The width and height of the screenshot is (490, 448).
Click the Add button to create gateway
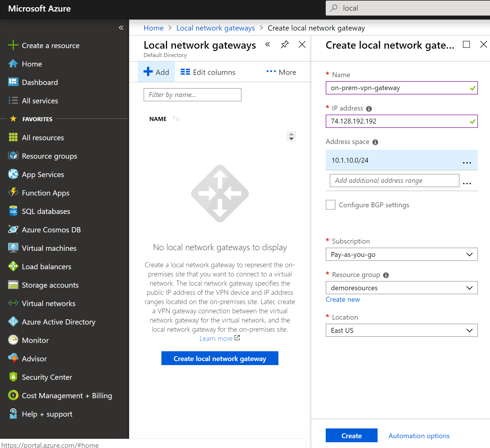pyautogui.click(x=156, y=72)
